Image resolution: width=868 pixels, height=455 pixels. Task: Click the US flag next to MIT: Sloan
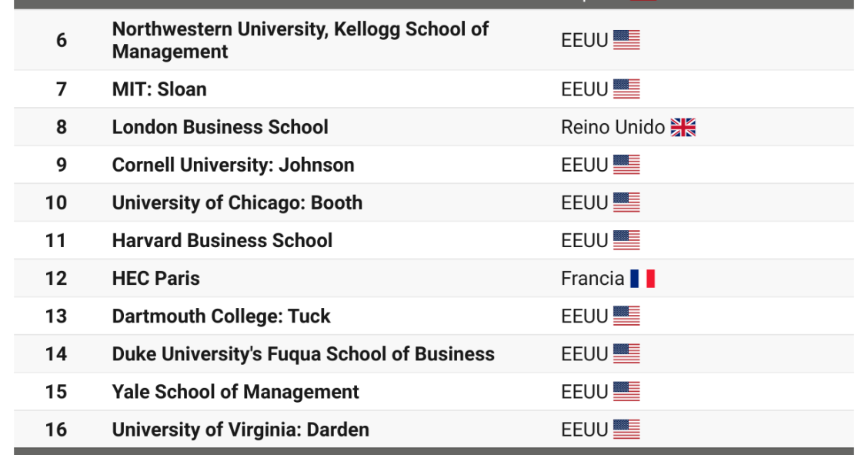coord(626,89)
